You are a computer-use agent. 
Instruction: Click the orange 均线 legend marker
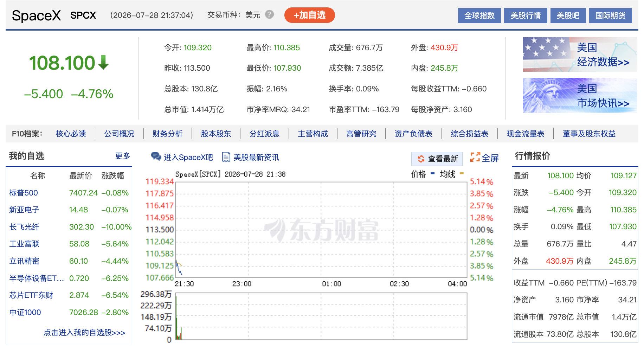pyautogui.click(x=461, y=173)
